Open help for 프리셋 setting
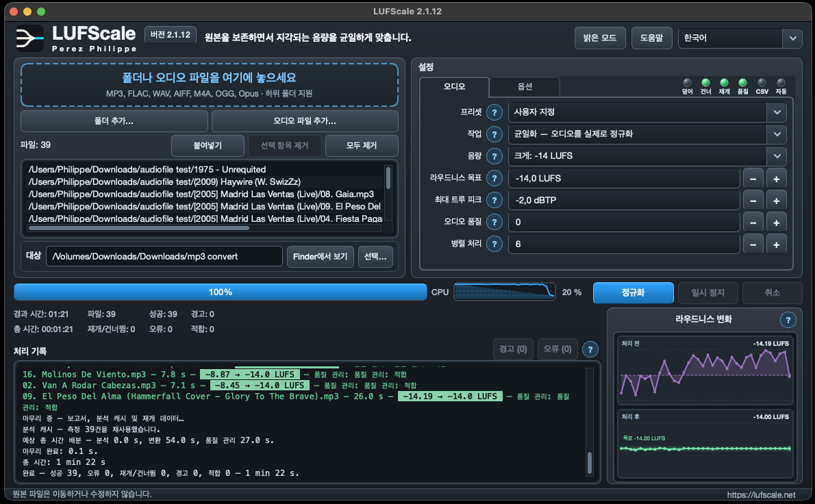The image size is (815, 504). [x=494, y=112]
